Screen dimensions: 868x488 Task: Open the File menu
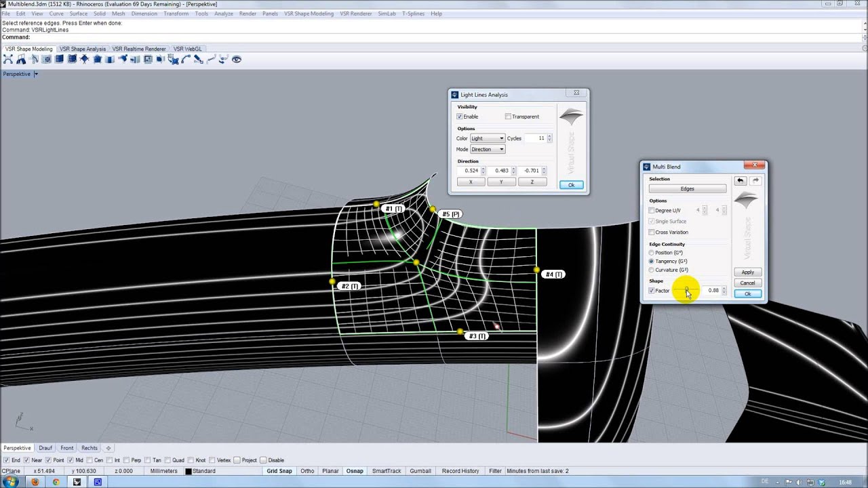tap(6, 14)
